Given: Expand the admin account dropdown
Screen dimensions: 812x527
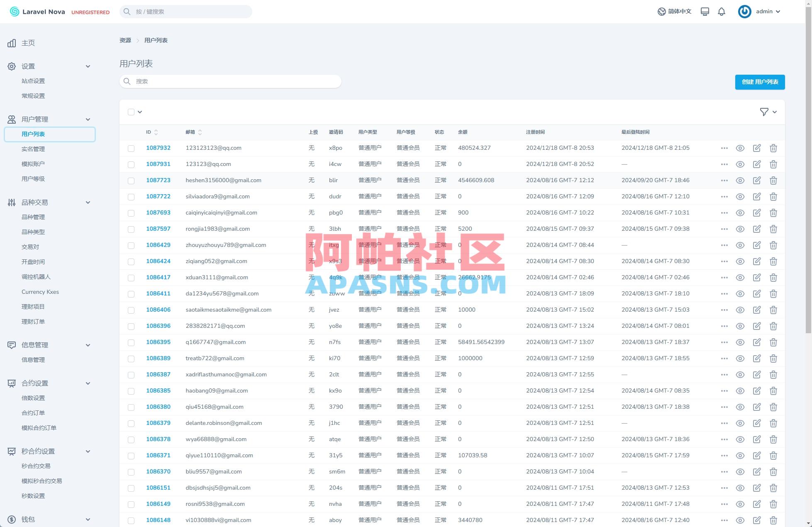Looking at the screenshot, I should (x=767, y=11).
